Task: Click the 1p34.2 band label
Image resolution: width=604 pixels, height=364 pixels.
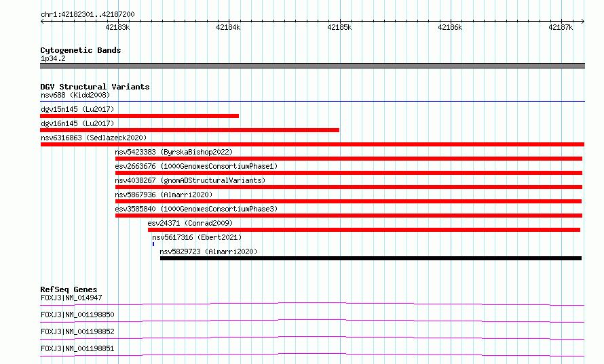Action: pyautogui.click(x=53, y=58)
